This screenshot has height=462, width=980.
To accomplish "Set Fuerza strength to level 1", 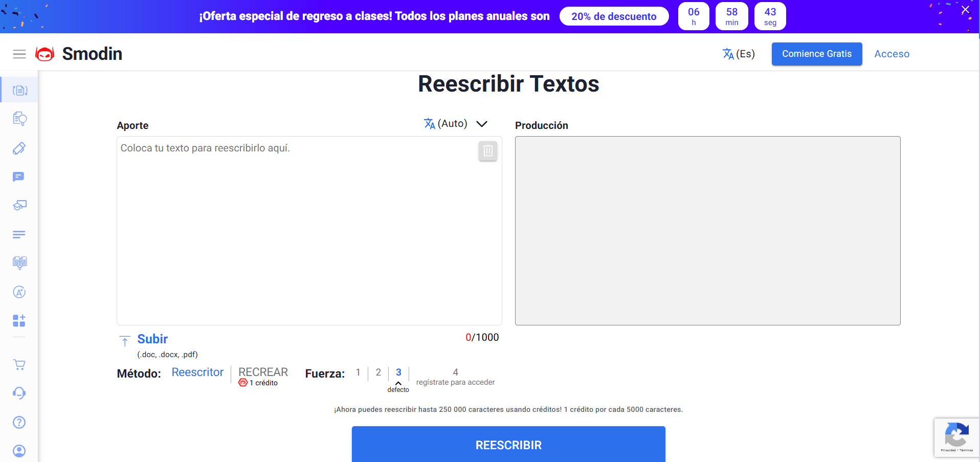I will pyautogui.click(x=358, y=372).
